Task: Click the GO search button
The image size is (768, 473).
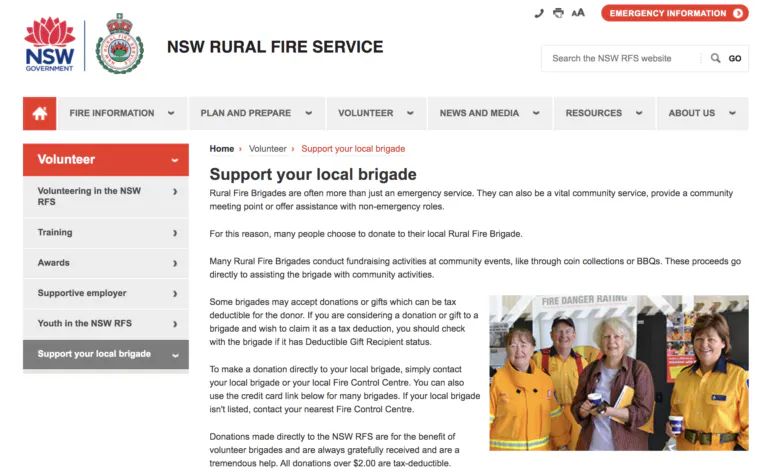Action: coord(735,58)
